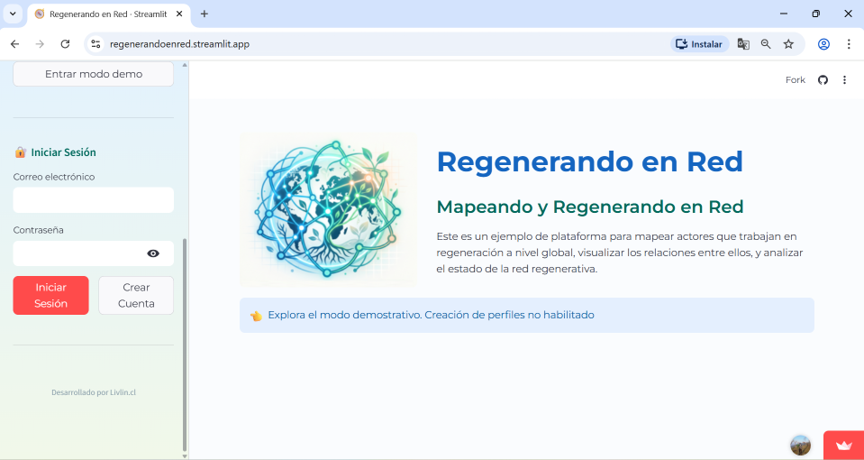Open Streamlit app three-dot menu
864x460 pixels.
844,80
